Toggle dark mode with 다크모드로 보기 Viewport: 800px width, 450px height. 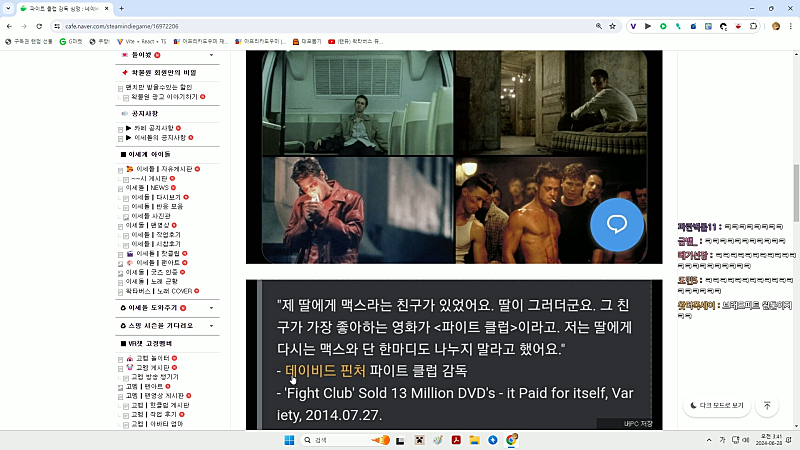[716, 405]
